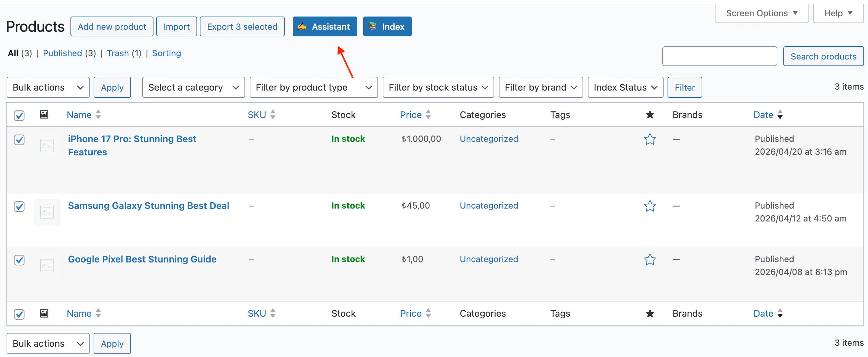Sort by SKU using the footer row's sort arrows
Viewport: 868px width, 357px height.
[273, 313]
